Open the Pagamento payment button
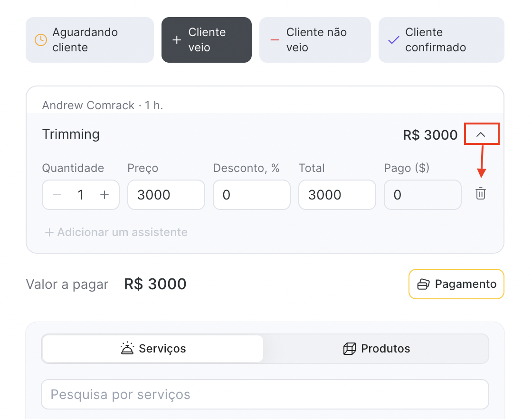The width and height of the screenshot is (532, 419). click(456, 284)
